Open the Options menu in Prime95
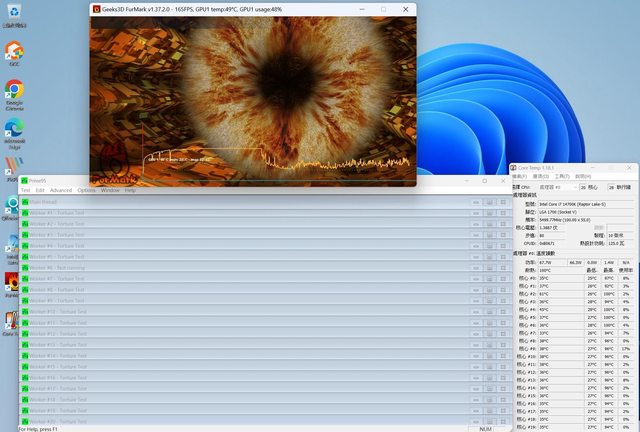640x432 pixels. 87,190
